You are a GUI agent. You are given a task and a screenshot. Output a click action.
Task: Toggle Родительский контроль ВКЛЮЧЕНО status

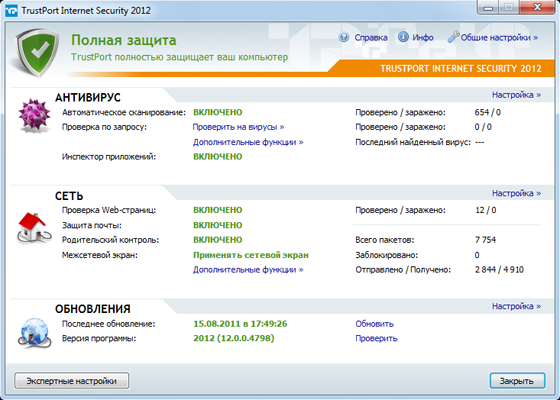coord(218,240)
